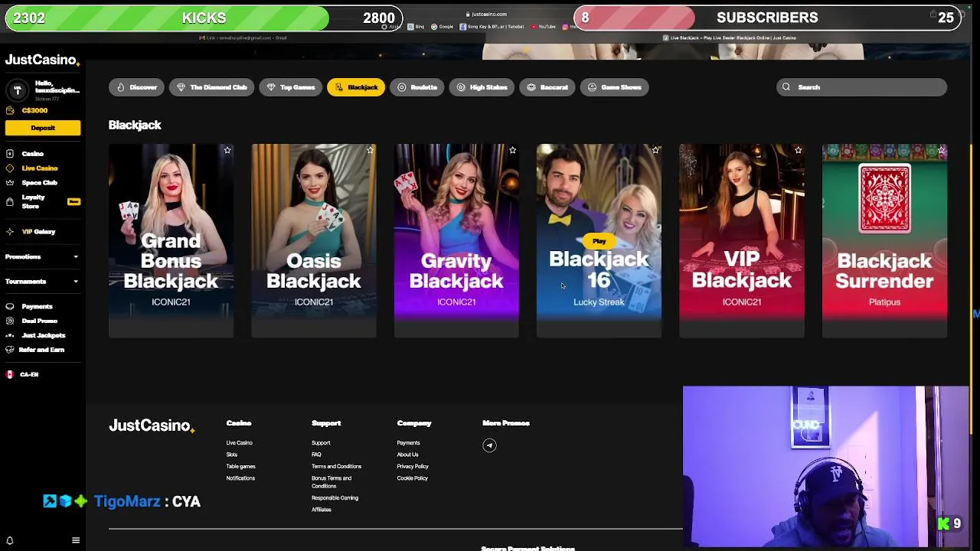980x551 pixels.
Task: Select the Blackjack category tab
Action: [x=356, y=87]
